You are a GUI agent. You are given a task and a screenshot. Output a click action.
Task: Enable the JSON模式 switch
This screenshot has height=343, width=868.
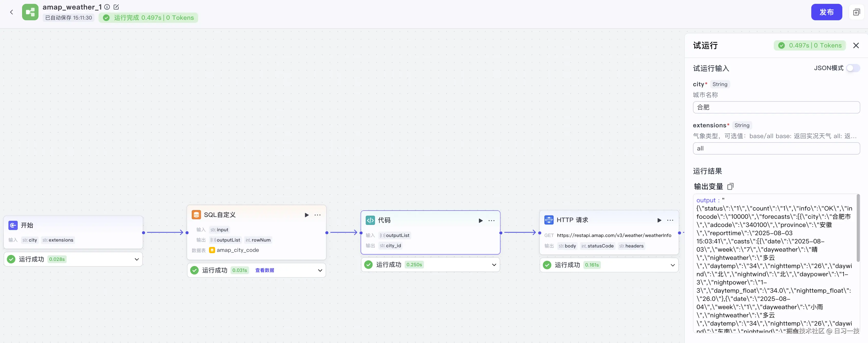853,68
